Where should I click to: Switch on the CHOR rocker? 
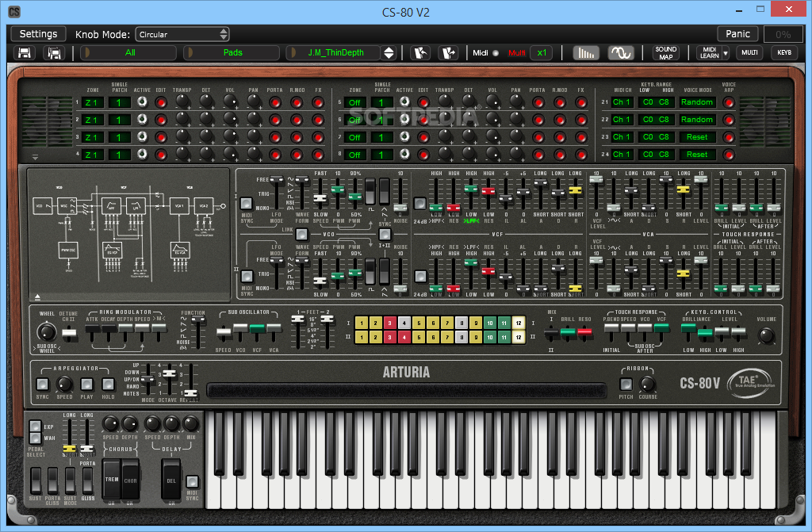pyautogui.click(x=131, y=480)
